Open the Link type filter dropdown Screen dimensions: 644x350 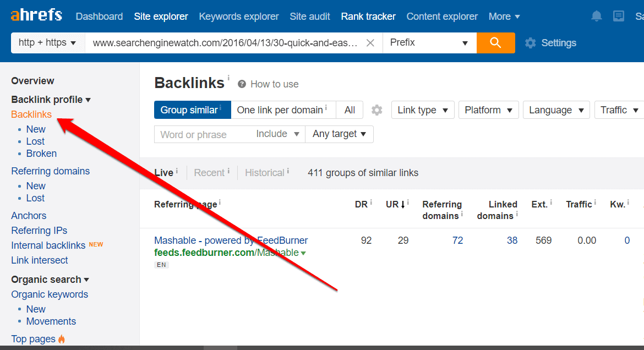[423, 110]
